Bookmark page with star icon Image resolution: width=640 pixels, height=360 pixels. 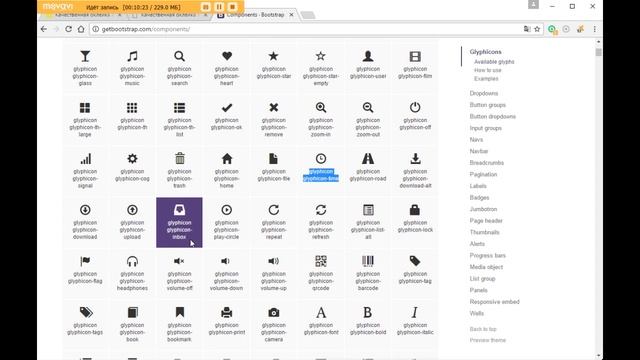click(x=537, y=29)
